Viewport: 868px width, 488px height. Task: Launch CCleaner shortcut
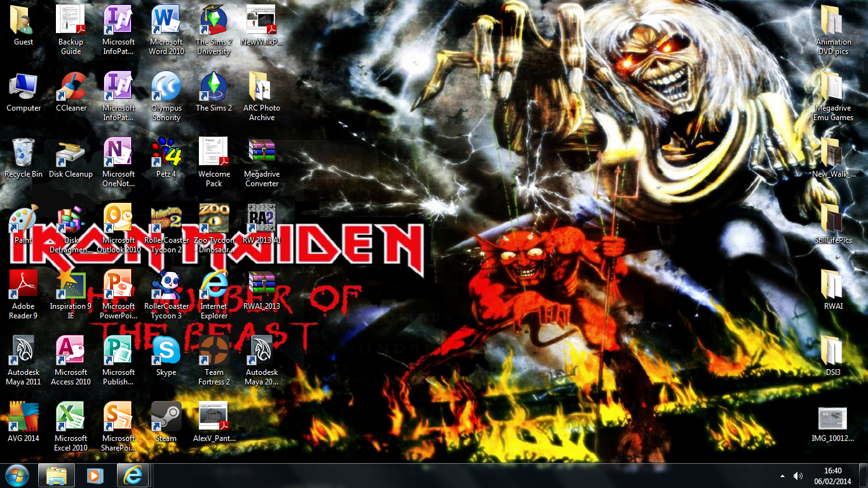point(71,93)
